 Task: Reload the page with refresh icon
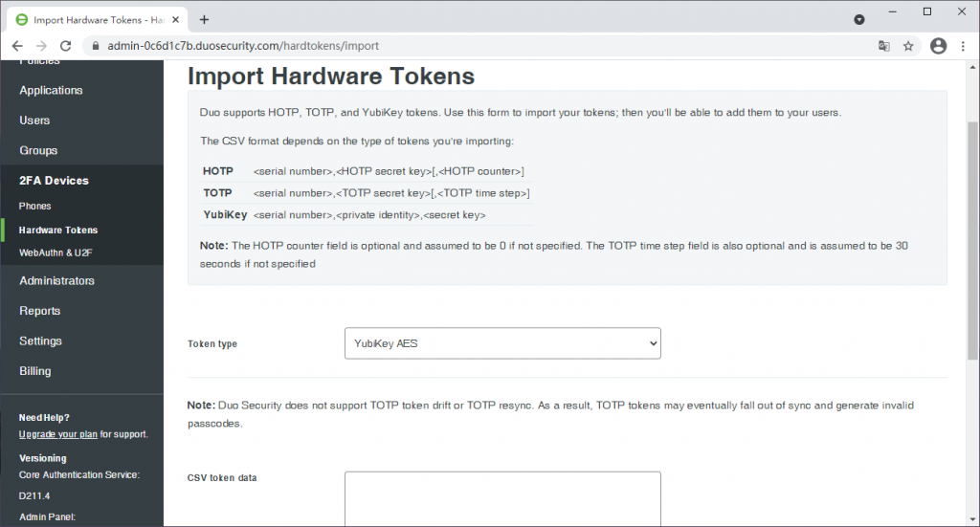pos(66,46)
